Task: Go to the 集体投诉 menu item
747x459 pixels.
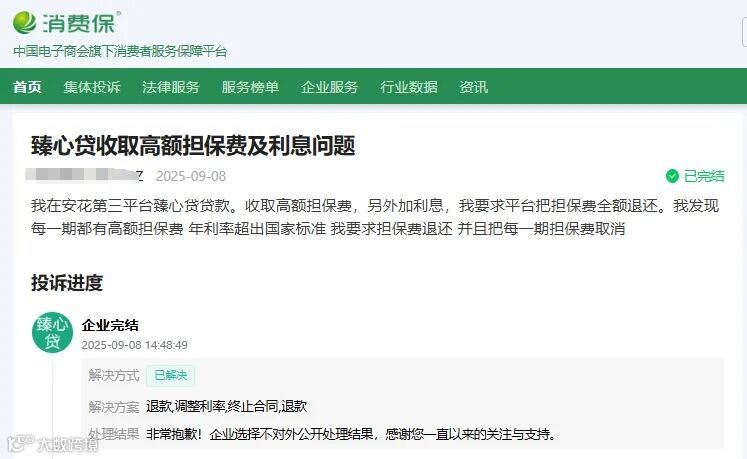Action: pyautogui.click(x=92, y=87)
